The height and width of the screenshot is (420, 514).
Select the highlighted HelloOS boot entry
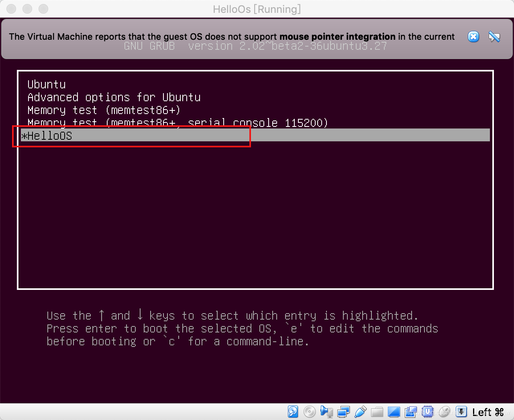[255, 135]
